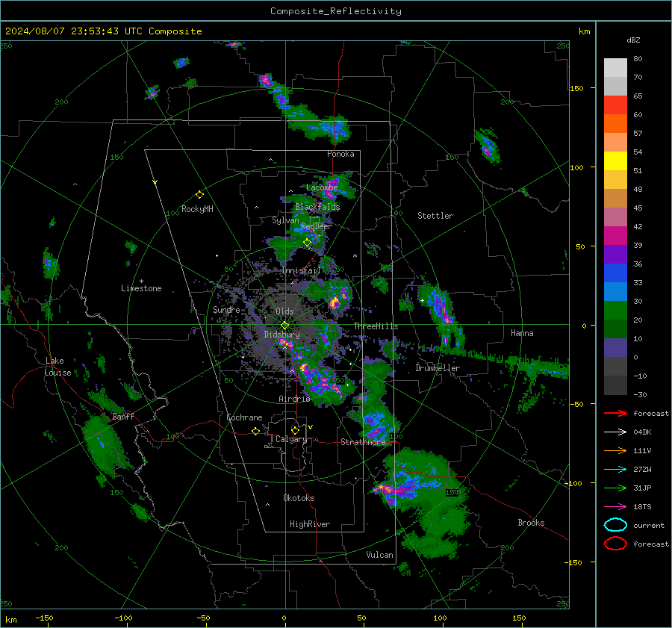This screenshot has width=672, height=628.
Task: Click the 150 label on the right km axis
Action: point(577,88)
